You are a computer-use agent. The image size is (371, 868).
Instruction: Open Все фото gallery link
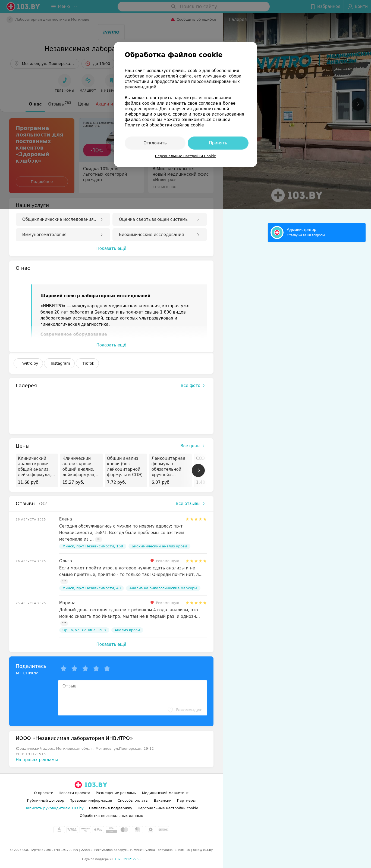click(x=193, y=386)
